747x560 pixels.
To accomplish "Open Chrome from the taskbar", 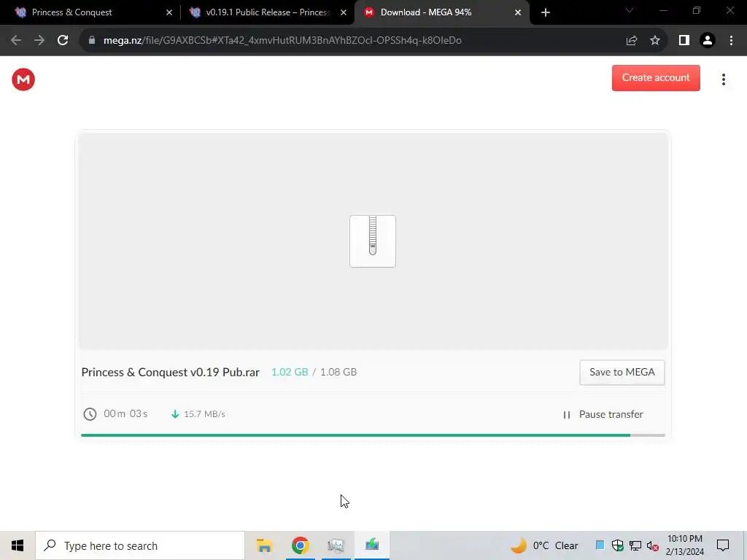I will 300,545.
